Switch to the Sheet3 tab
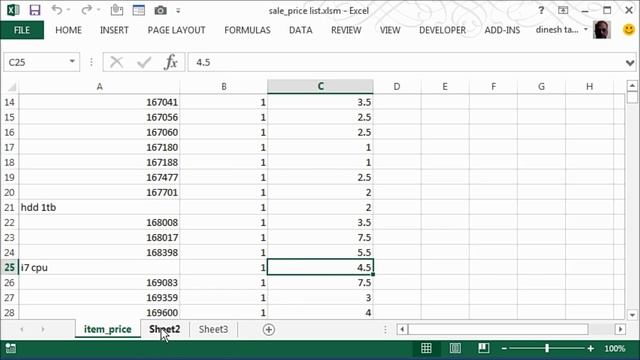 point(213,329)
